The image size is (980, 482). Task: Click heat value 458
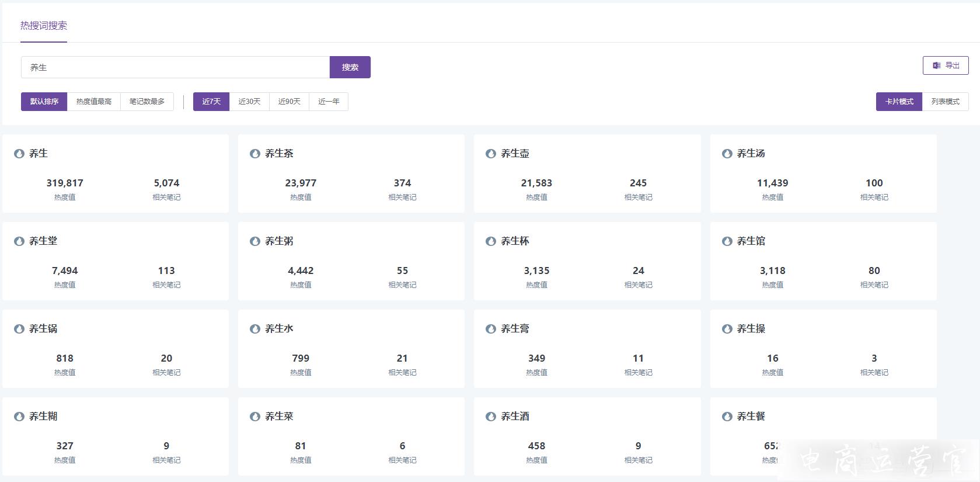click(x=536, y=446)
